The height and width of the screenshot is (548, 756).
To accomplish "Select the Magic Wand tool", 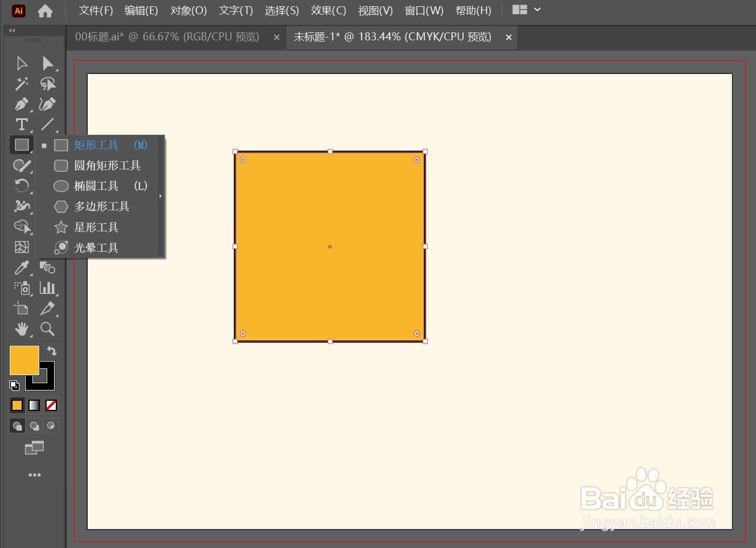I will point(22,84).
